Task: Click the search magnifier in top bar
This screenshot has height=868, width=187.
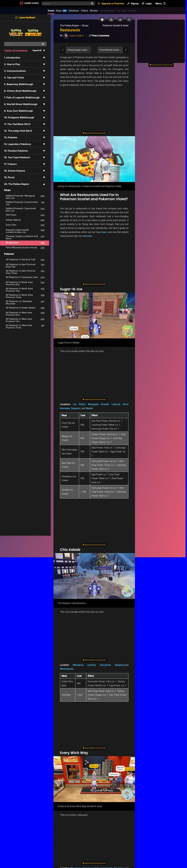Action: click(92, 3)
